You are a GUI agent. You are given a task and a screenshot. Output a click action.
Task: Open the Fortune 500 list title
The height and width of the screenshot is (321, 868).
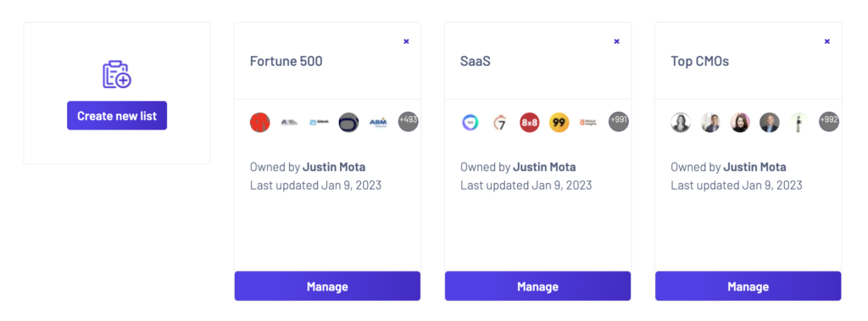287,61
